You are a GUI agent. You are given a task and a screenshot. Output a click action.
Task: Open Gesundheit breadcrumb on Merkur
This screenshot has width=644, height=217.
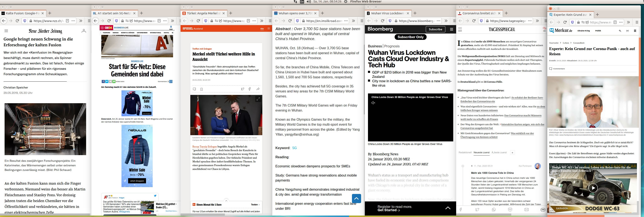point(579,43)
